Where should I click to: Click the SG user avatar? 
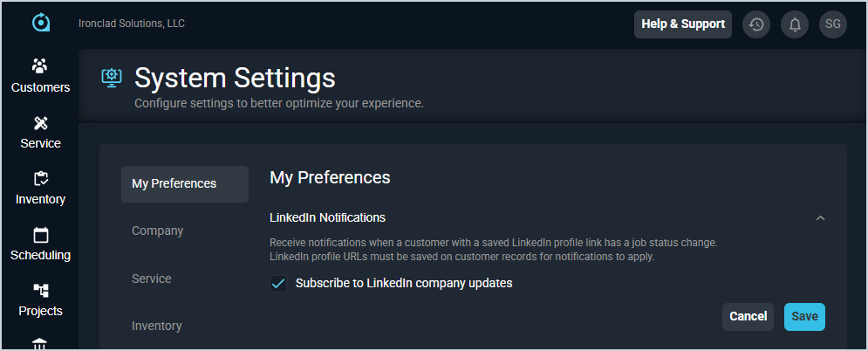(x=833, y=24)
